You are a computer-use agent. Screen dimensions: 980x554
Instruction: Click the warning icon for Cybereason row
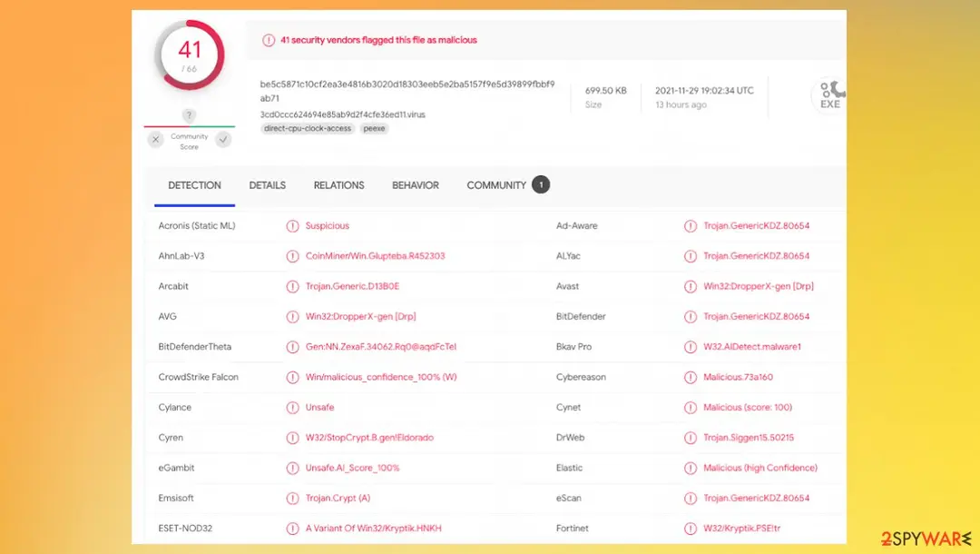[x=690, y=377]
